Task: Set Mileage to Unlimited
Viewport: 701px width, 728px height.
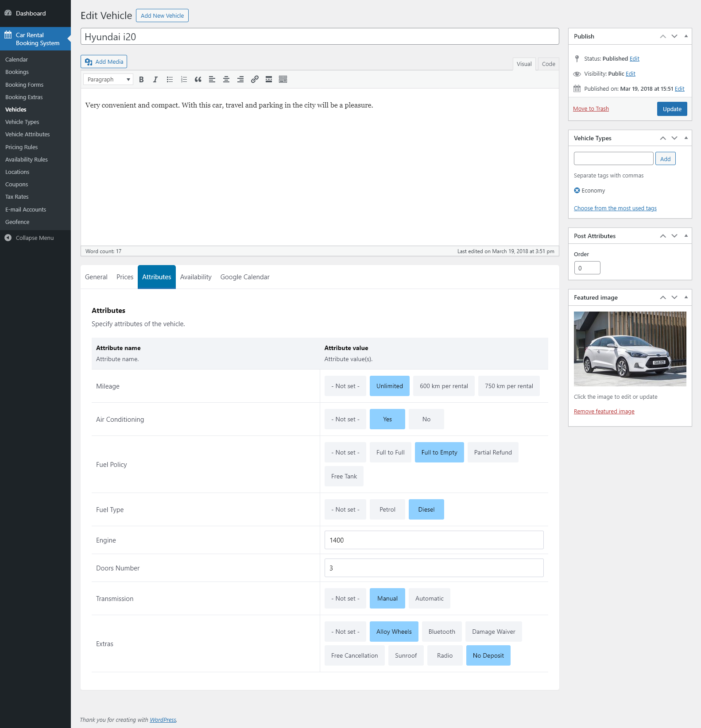Action: point(390,386)
